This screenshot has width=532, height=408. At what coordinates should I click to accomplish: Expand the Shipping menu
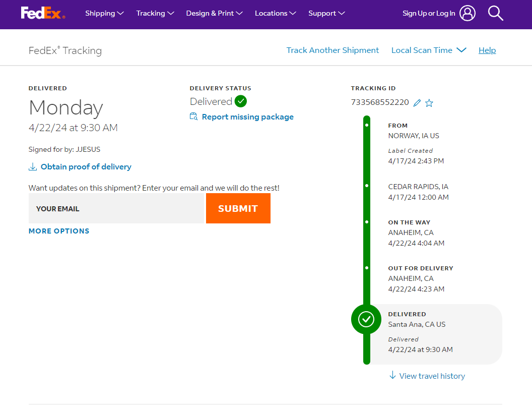click(104, 13)
